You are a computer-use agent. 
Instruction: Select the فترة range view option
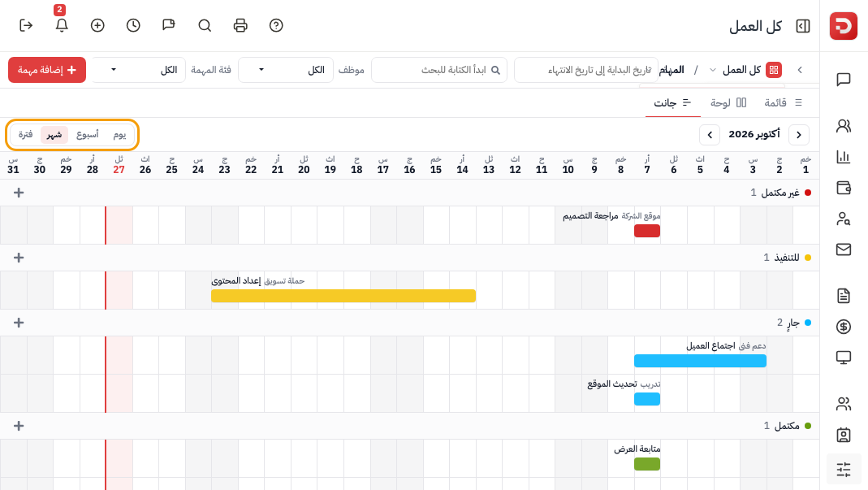click(x=25, y=135)
